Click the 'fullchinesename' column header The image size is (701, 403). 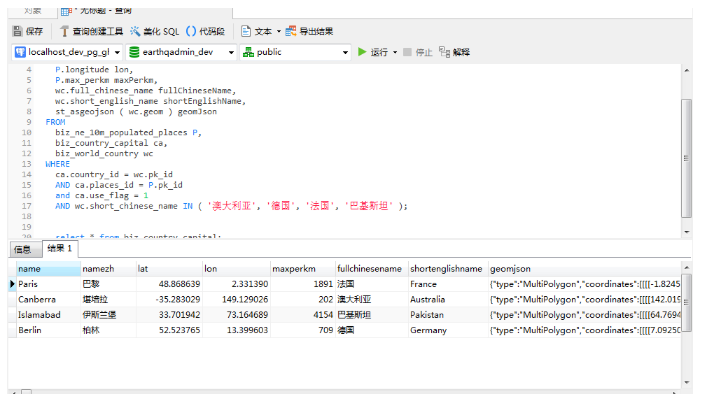tap(372, 269)
